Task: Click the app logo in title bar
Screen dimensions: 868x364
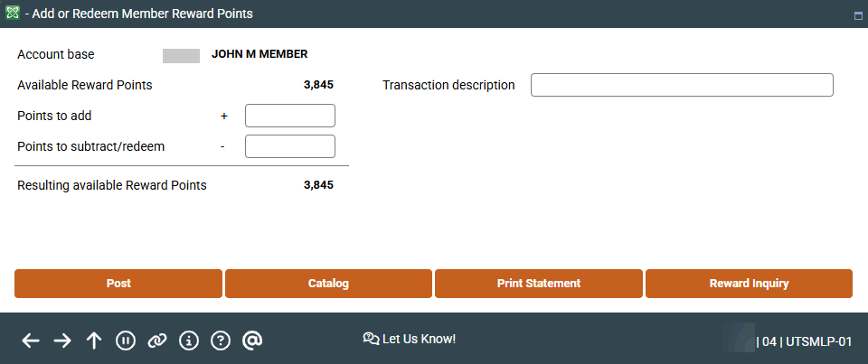Action: tap(12, 14)
